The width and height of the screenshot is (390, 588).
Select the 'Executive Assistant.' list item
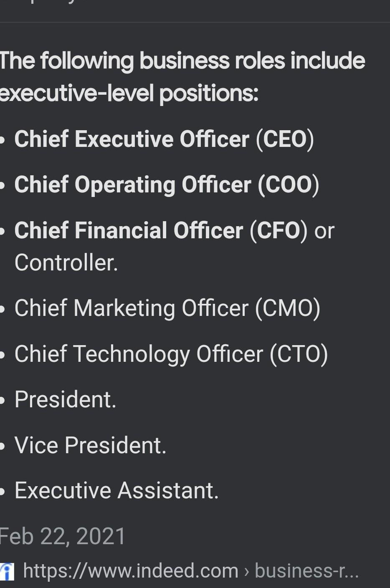click(x=116, y=490)
